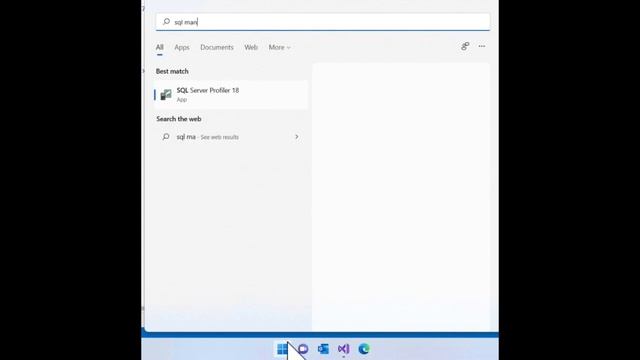Image resolution: width=640 pixels, height=360 pixels.
Task: Switch to the Documents filter tab
Action: (217, 47)
